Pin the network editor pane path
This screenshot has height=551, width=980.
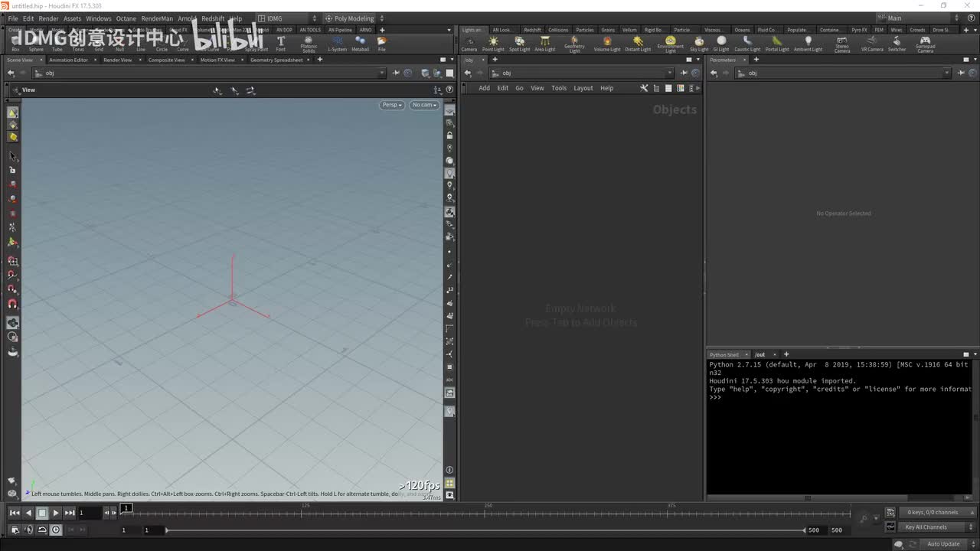(684, 73)
